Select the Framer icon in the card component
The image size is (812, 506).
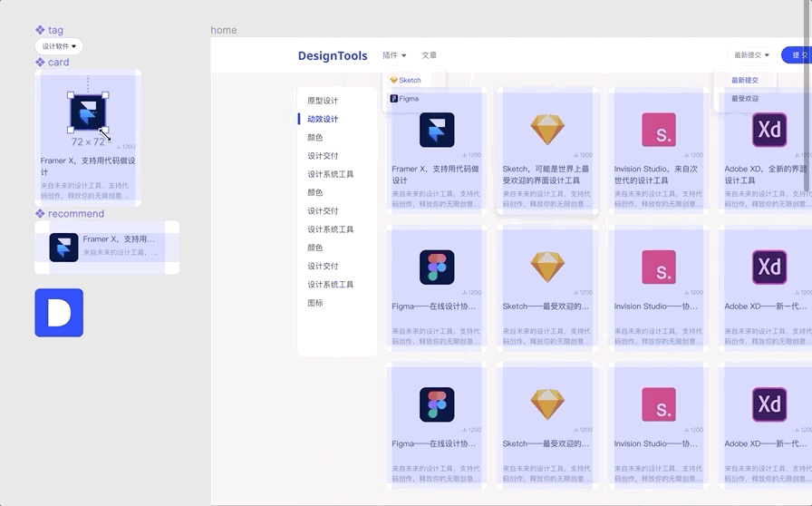88,112
